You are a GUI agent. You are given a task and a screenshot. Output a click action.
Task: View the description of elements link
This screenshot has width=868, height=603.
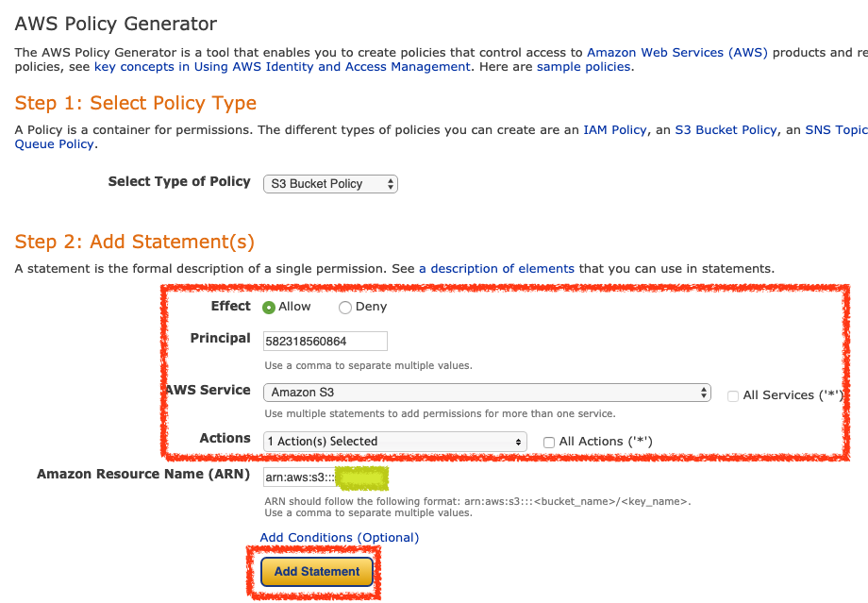(x=496, y=269)
